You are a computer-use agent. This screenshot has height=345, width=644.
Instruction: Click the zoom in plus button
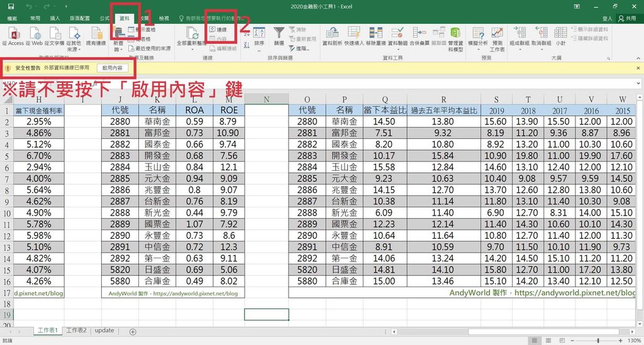click(621, 341)
